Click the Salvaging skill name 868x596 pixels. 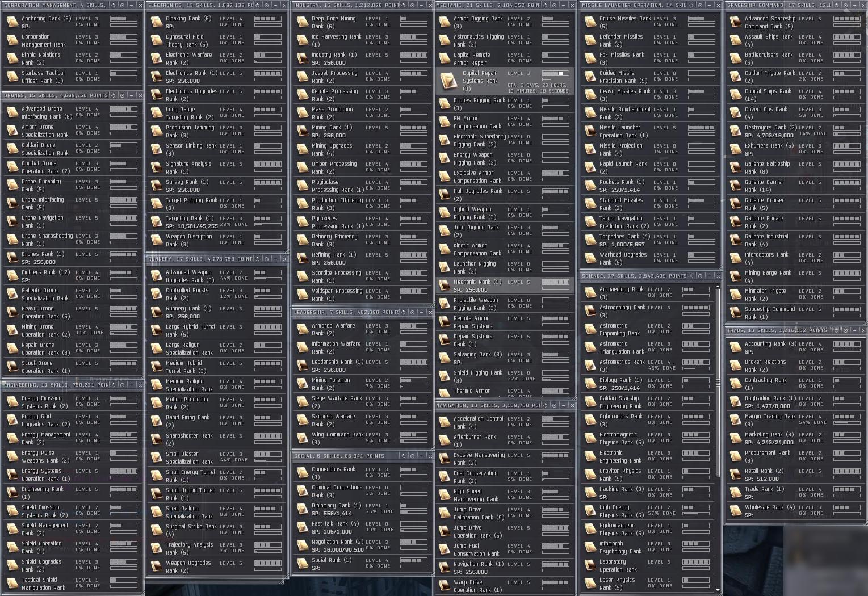[477, 354]
